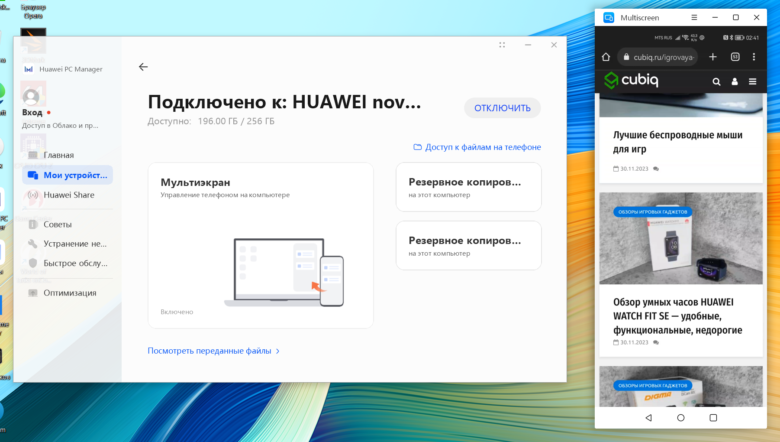Click the cubiq search magnifier icon
The image size is (780, 442).
716,82
